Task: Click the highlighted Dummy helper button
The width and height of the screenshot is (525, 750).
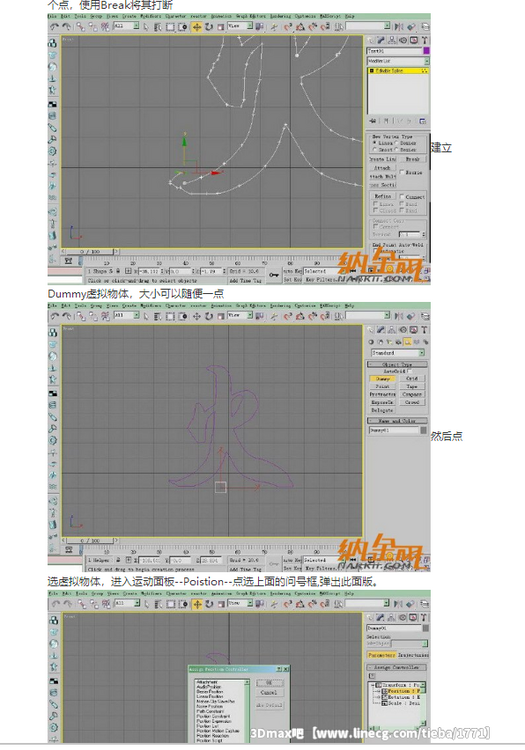Action: [x=383, y=378]
